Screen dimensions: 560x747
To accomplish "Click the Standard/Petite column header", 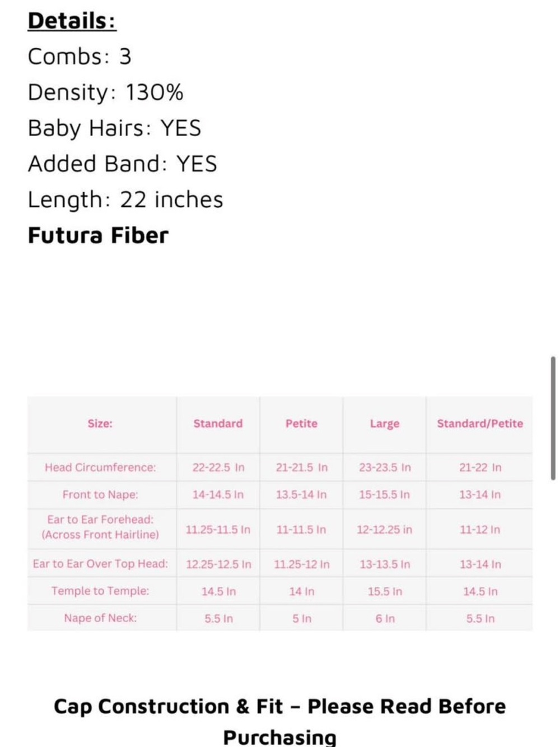I will click(x=480, y=424).
